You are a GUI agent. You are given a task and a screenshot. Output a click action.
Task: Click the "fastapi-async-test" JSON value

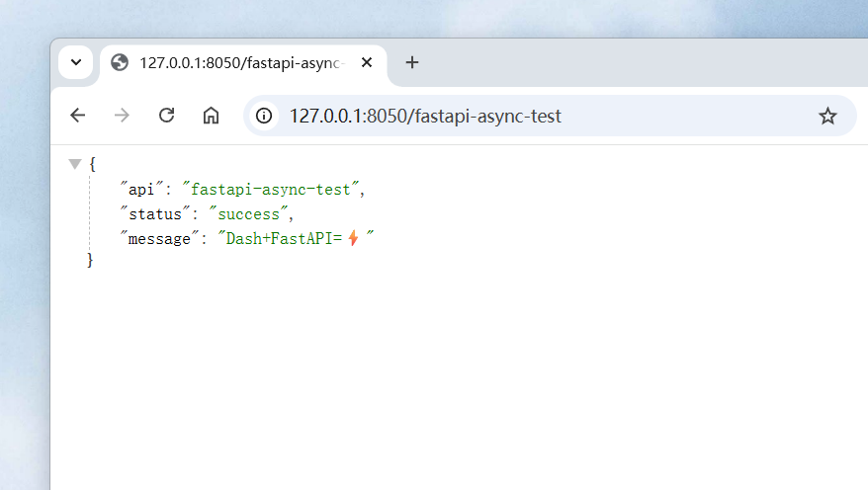(x=271, y=189)
